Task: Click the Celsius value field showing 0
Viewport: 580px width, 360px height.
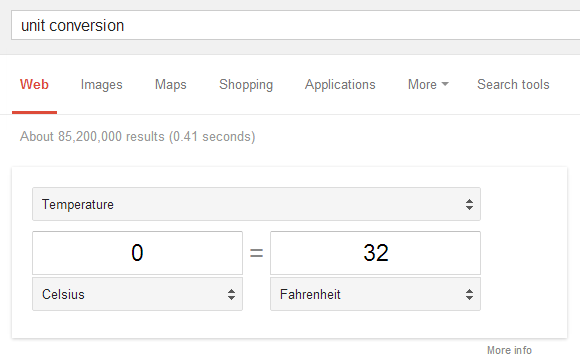Action: [x=137, y=253]
